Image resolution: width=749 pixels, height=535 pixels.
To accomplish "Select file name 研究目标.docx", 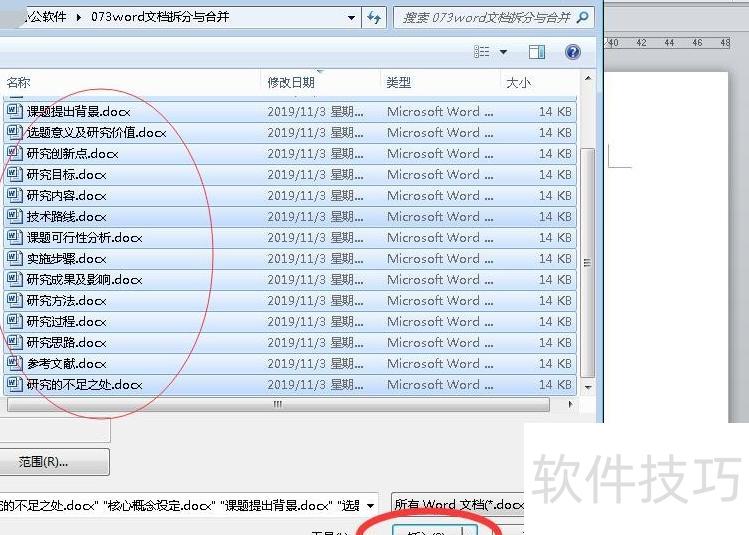I will tap(66, 174).
